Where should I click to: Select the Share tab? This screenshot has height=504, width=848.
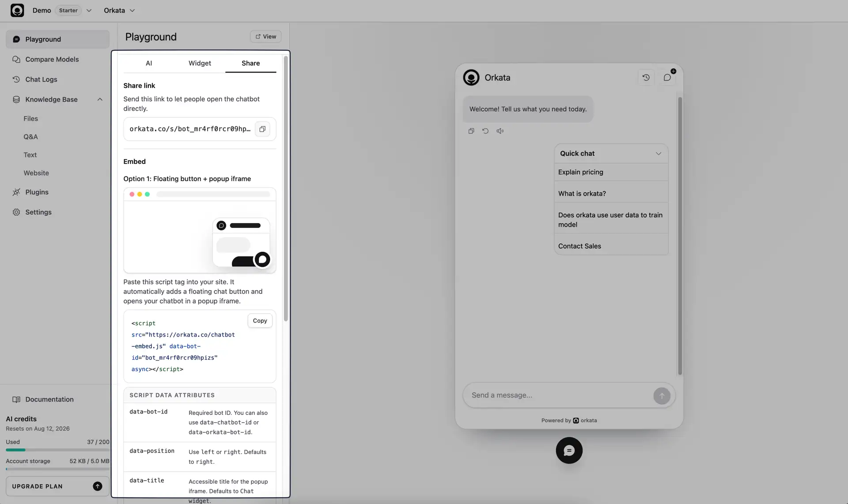250,63
